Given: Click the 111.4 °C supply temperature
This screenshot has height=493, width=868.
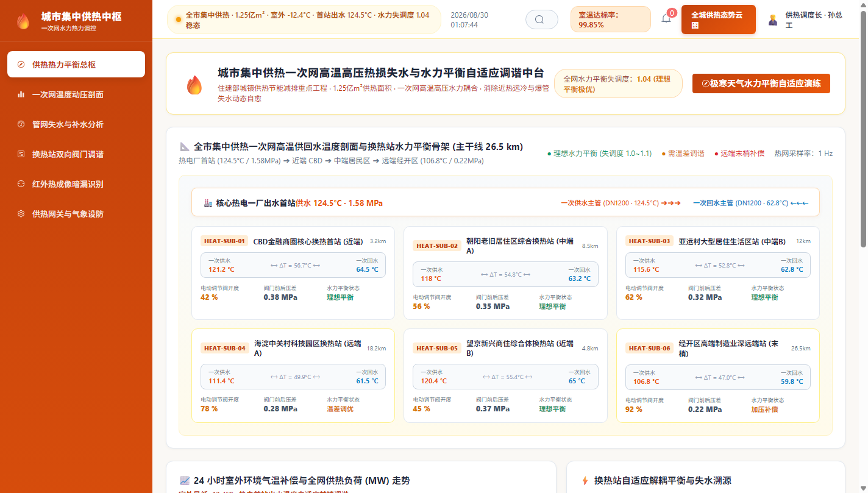Looking at the screenshot, I should pos(221,381).
